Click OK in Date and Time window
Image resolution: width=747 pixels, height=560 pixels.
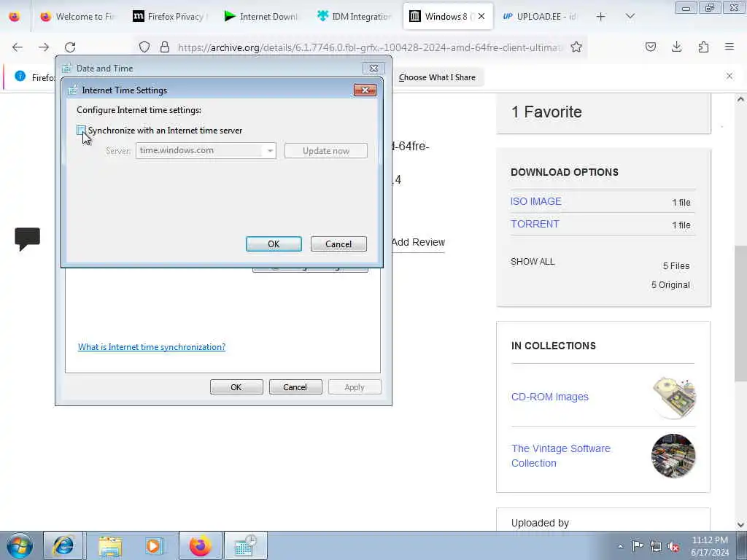[x=236, y=387]
